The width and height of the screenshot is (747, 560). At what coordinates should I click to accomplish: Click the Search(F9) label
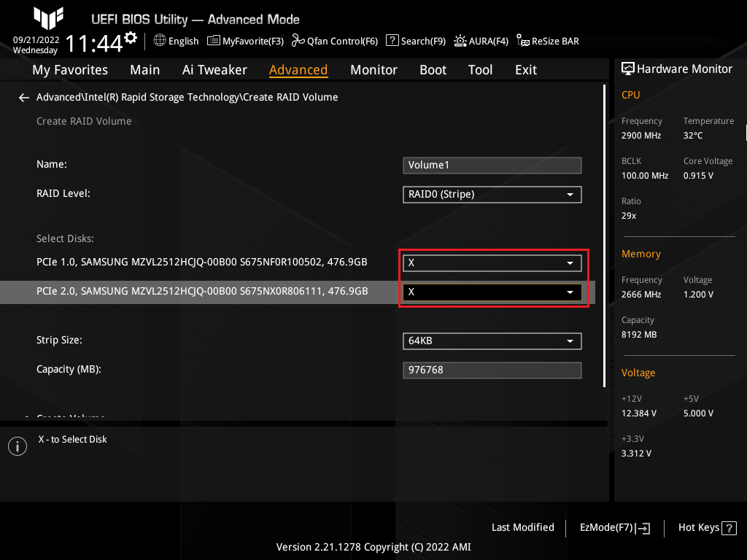tap(423, 41)
